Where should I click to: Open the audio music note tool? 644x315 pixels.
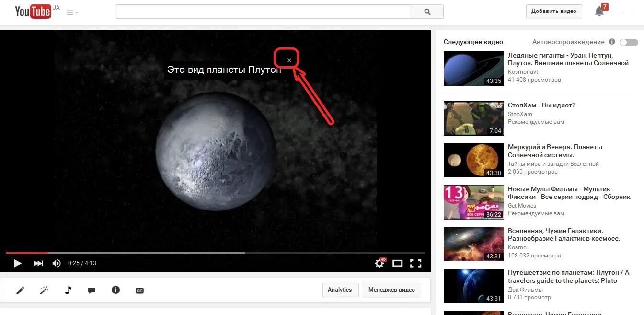(x=68, y=290)
